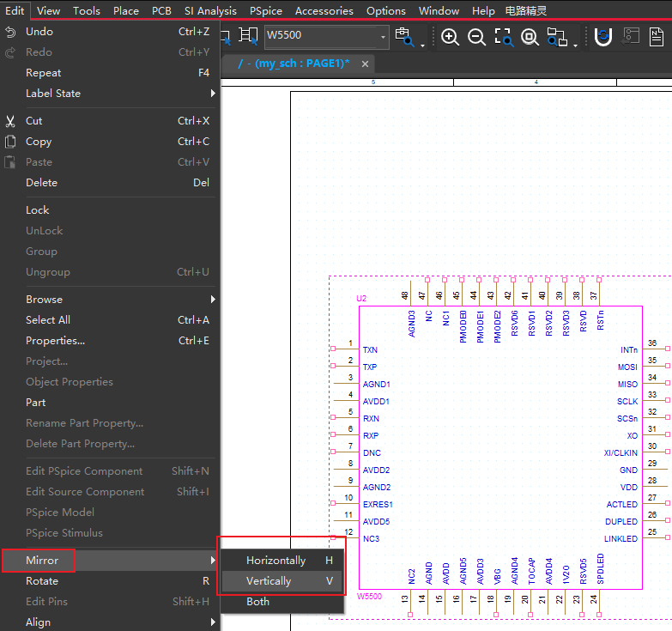Click the back annotate icon
Image resolution: width=672 pixels, height=631 pixels.
631,37
